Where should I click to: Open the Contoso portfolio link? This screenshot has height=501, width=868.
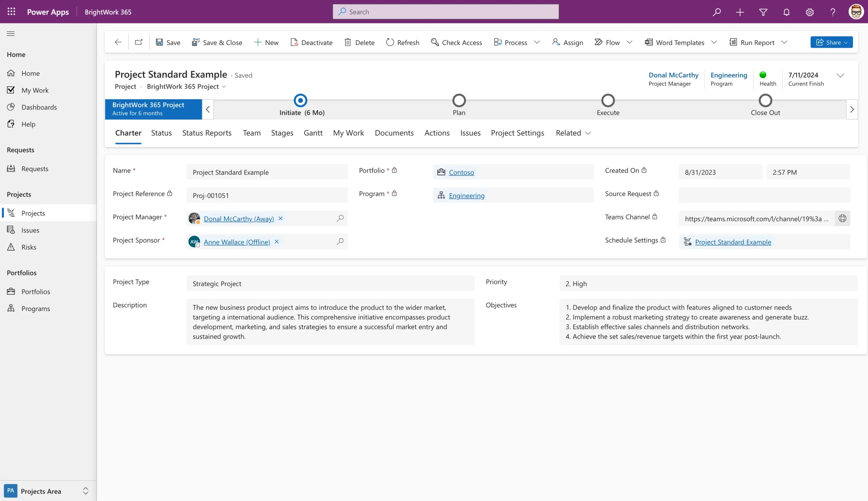point(461,172)
